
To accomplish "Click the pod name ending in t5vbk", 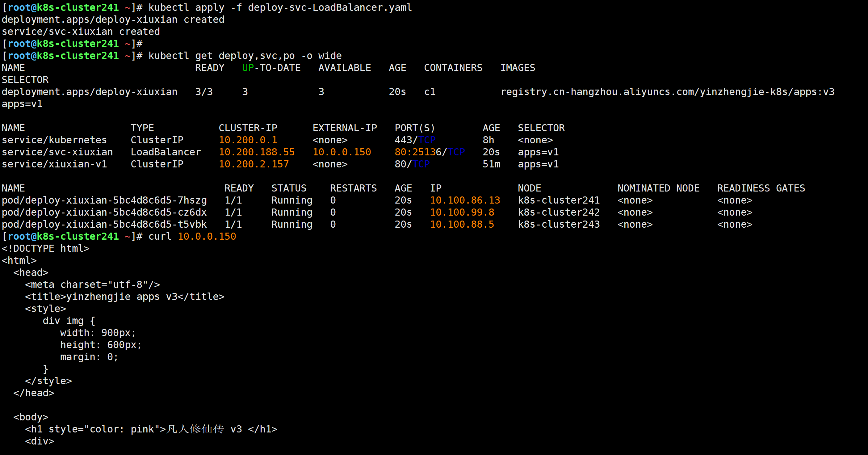I will click(x=104, y=225).
